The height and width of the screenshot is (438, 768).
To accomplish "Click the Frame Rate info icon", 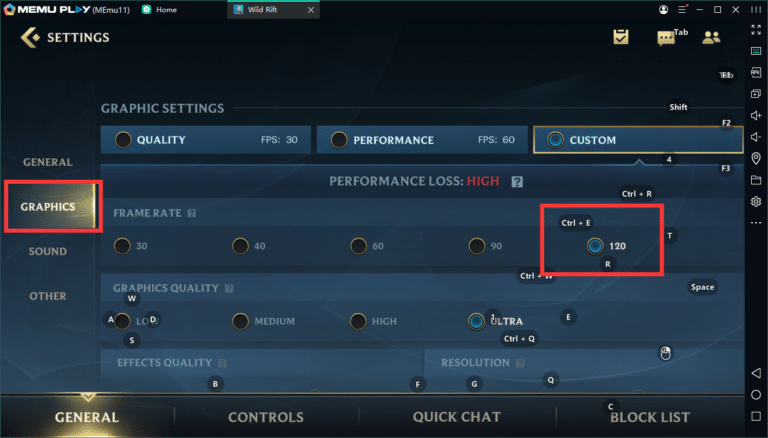I will 192,213.
